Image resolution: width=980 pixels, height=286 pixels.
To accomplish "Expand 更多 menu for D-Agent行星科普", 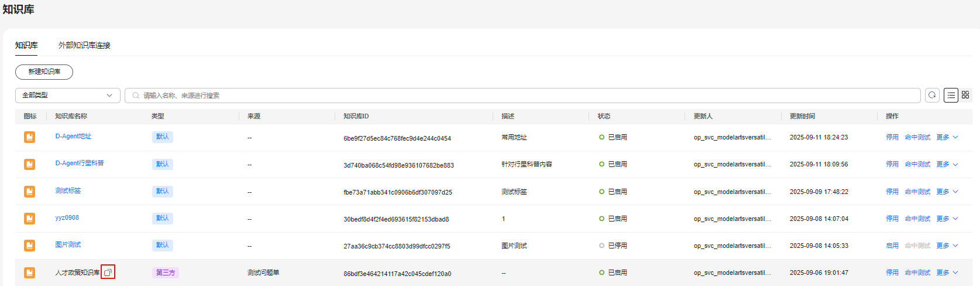I will 947,164.
